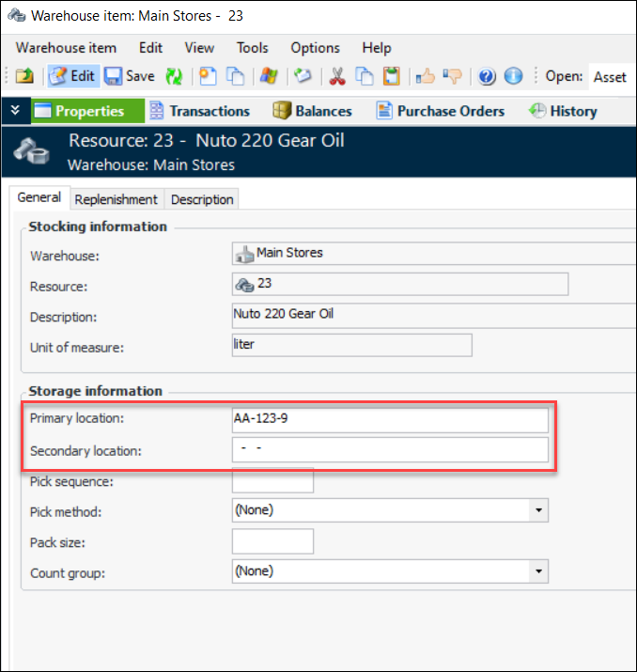
Task: Click the resource icon beside 23
Action: click(244, 285)
